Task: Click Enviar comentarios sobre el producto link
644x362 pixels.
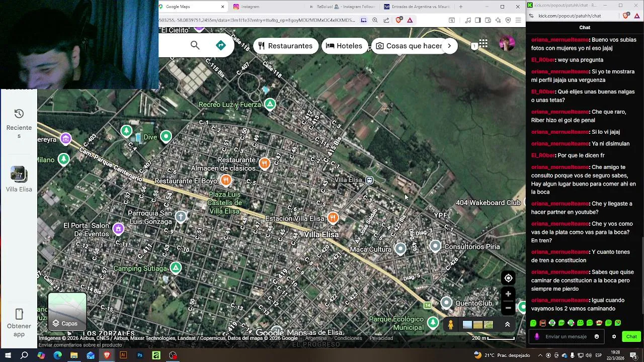Action: [80, 345]
